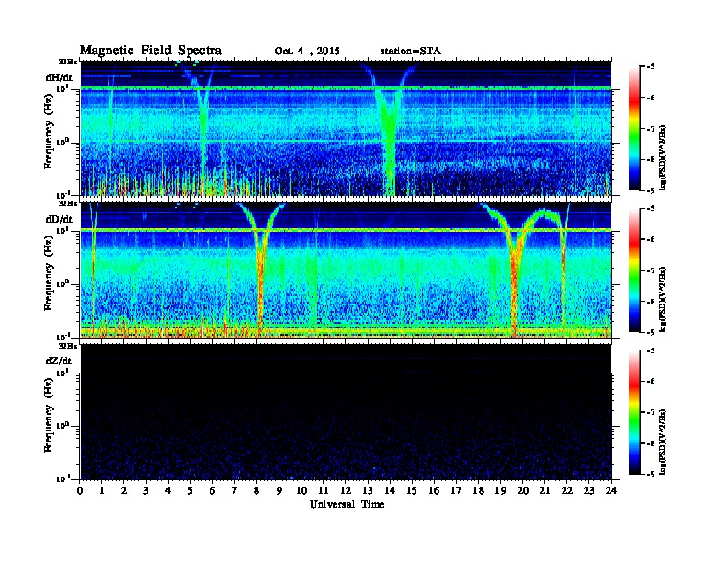This screenshot has height=563, width=728.
Task: Click hour '12' on the Universal Time axis
Action: point(346,491)
